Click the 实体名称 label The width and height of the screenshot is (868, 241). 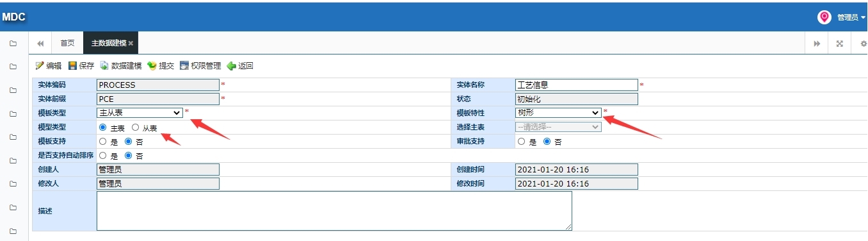470,85
